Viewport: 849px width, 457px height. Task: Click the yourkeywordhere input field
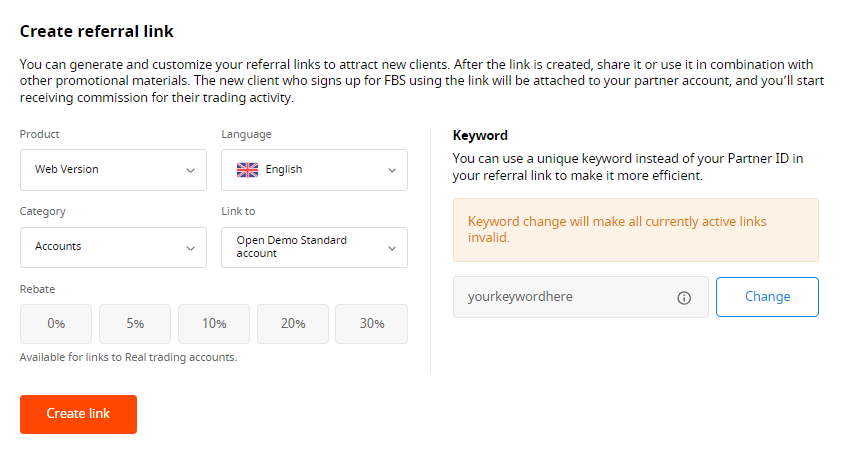(x=560, y=297)
